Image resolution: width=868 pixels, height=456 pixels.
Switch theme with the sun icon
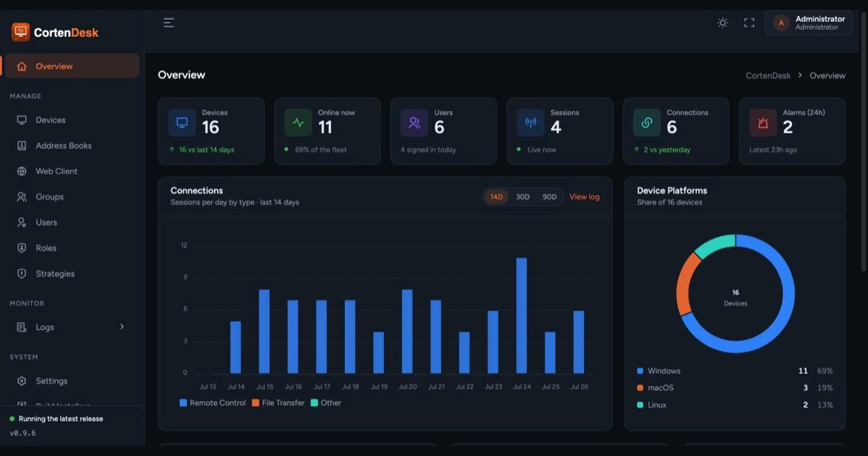(x=723, y=22)
